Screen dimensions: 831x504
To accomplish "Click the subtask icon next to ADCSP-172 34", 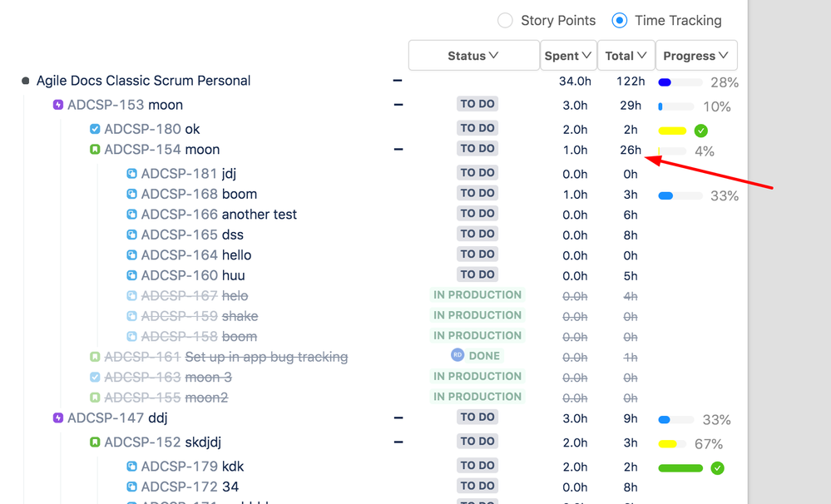I will point(131,486).
